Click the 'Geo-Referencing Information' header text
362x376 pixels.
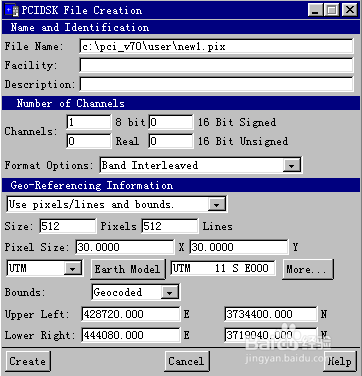pyautogui.click(x=92, y=185)
